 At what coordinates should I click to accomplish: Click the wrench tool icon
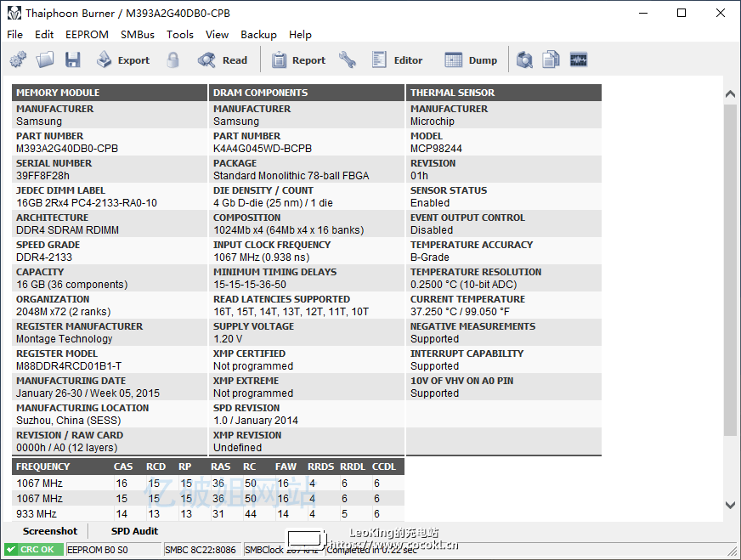[347, 60]
